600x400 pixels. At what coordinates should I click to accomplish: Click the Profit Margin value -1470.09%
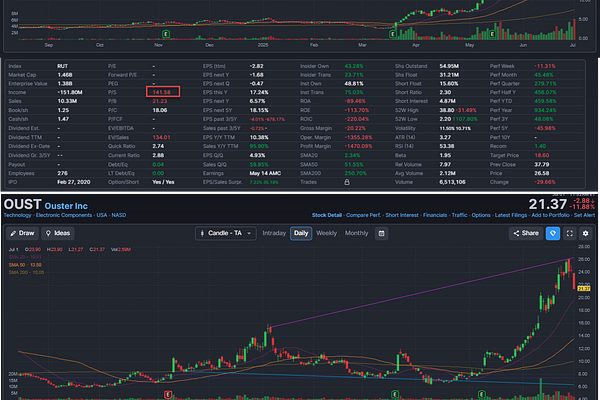pos(358,146)
